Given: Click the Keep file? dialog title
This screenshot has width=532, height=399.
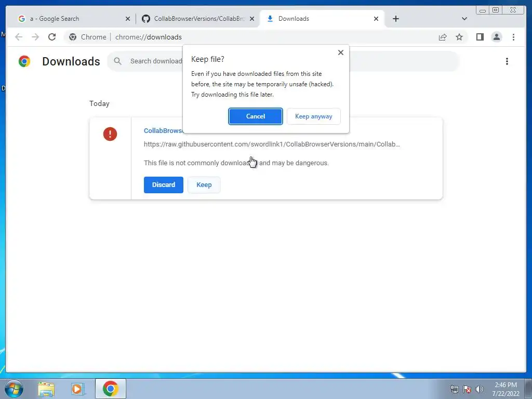Looking at the screenshot, I should (208, 59).
